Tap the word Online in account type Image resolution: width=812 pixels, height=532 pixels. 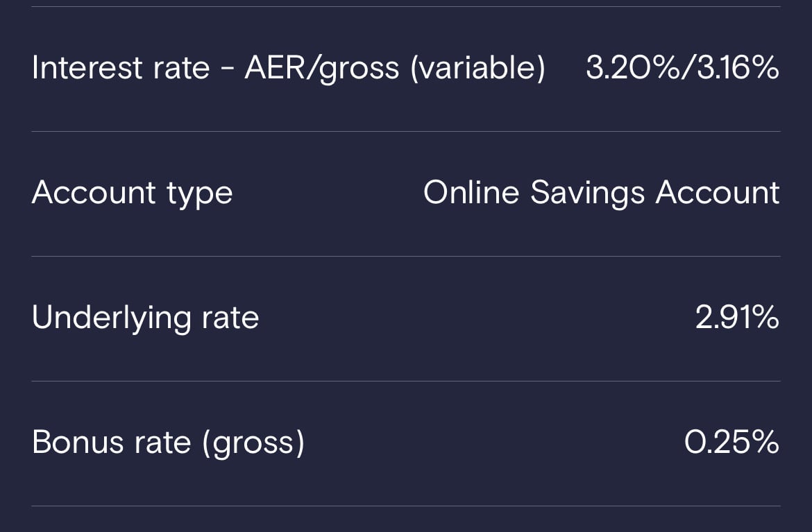click(471, 193)
